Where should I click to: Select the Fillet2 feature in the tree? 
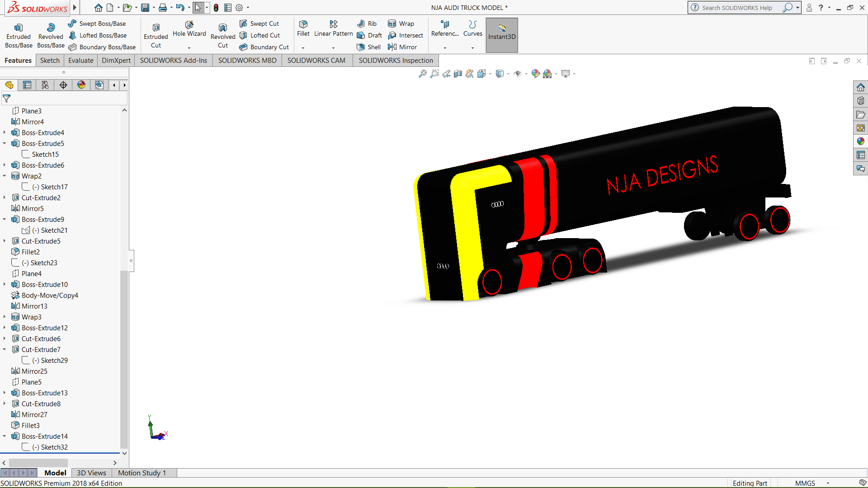click(x=25, y=252)
